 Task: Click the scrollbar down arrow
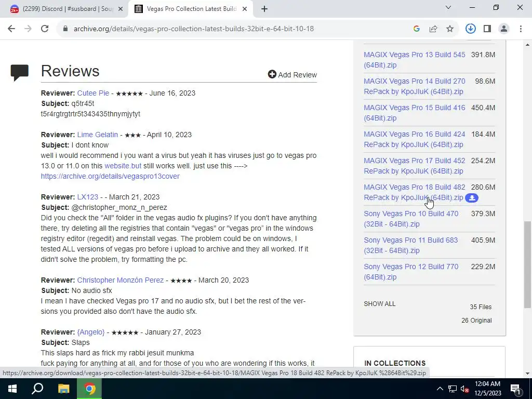click(528, 373)
